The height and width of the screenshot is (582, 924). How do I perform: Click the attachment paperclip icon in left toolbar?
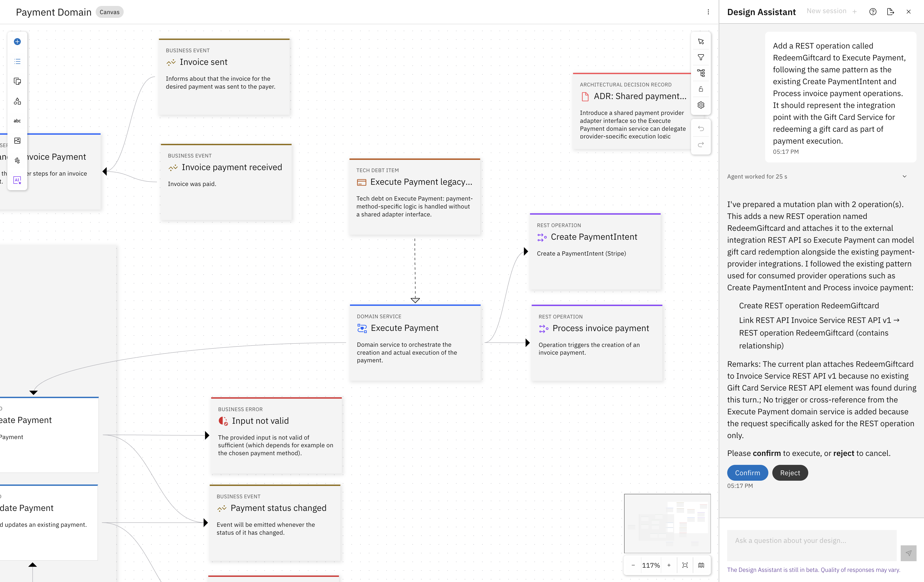tap(17, 161)
